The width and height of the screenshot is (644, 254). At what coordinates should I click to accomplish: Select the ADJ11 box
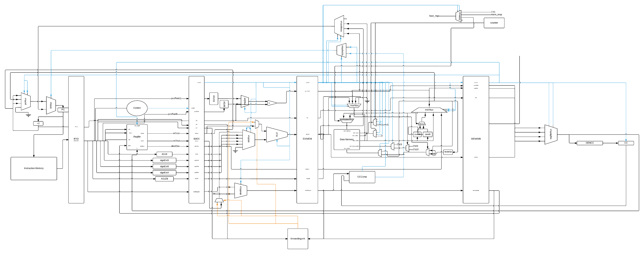(214, 99)
